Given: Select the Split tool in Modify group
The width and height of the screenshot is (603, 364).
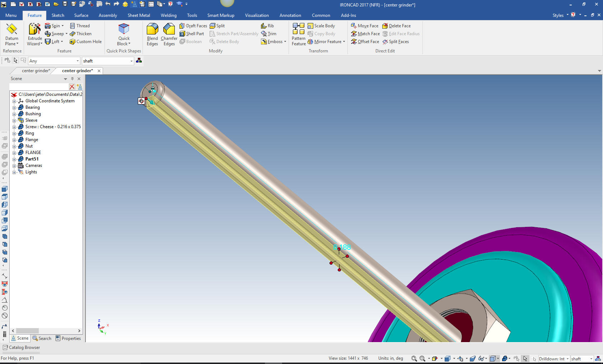Looking at the screenshot, I should 217,26.
